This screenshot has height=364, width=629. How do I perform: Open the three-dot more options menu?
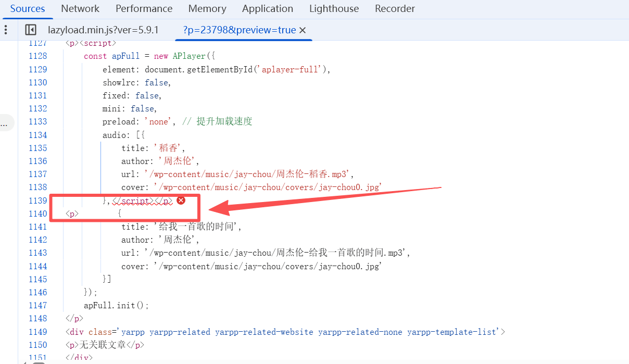6,30
